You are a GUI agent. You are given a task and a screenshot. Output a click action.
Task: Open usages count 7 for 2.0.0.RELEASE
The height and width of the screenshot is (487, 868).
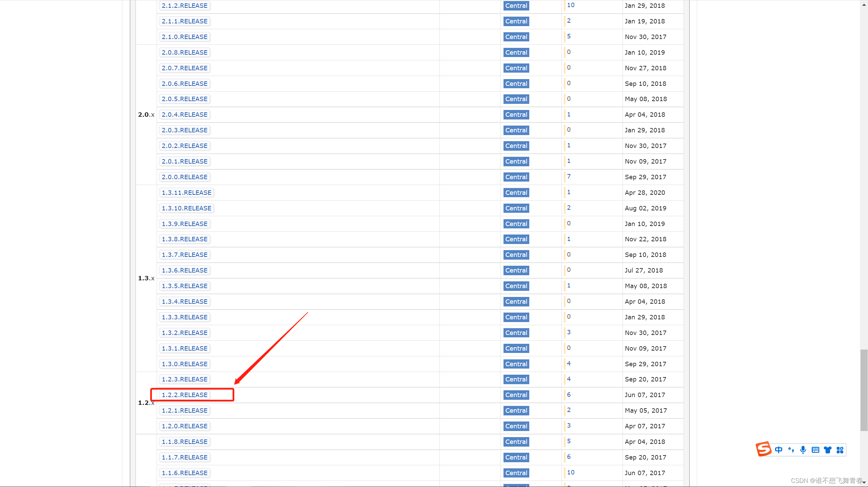[569, 176]
